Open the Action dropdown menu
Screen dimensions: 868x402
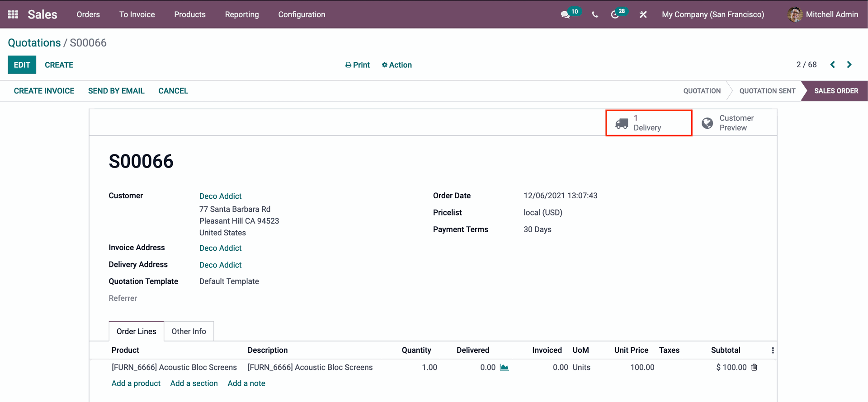[x=396, y=65]
